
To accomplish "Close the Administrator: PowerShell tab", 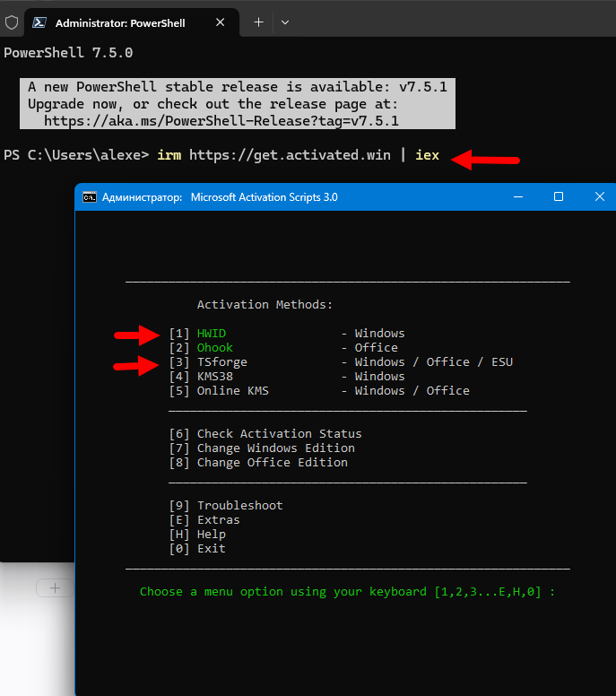I will point(220,22).
